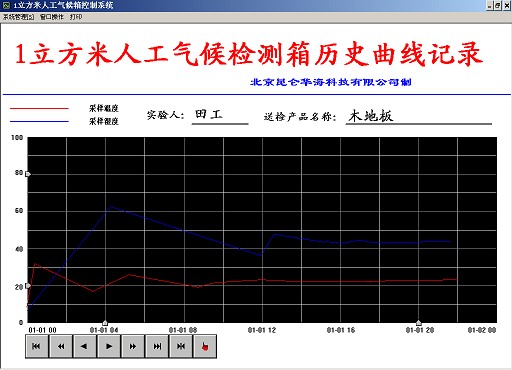
Task: Open the 系统管理 menu
Action: coord(18,17)
